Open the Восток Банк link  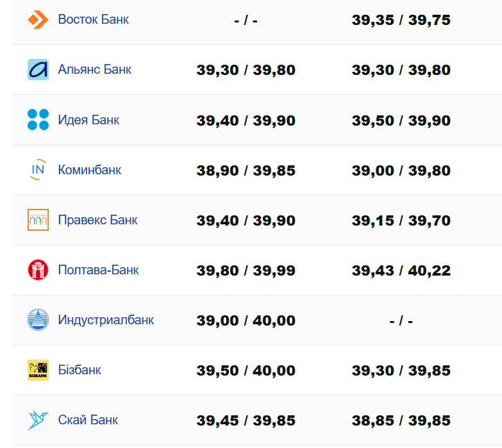coord(93,19)
